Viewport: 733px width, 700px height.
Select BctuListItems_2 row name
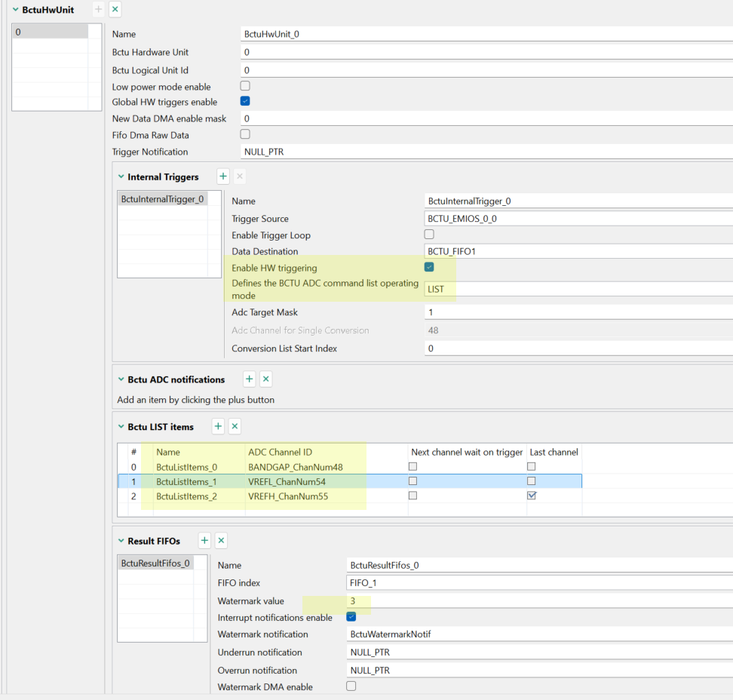tap(186, 496)
